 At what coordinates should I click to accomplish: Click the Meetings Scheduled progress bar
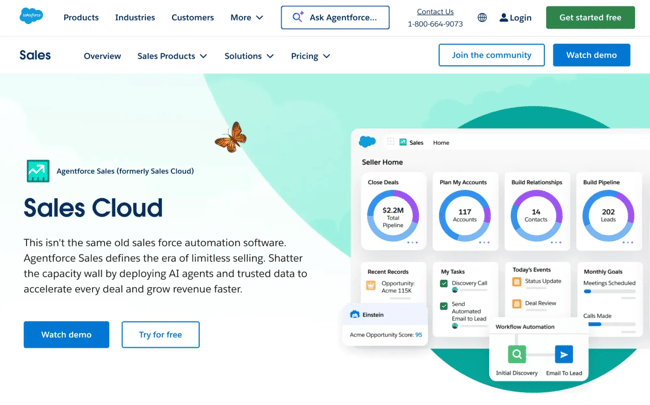(609, 291)
